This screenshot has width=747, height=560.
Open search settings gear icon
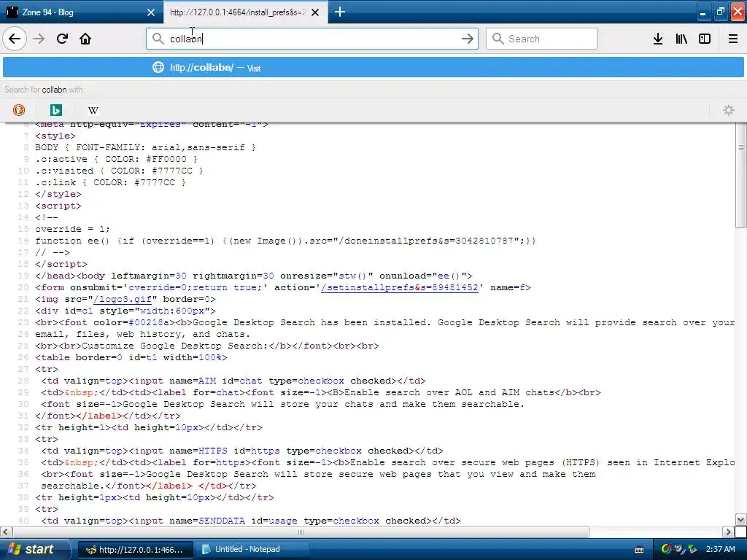tap(729, 110)
